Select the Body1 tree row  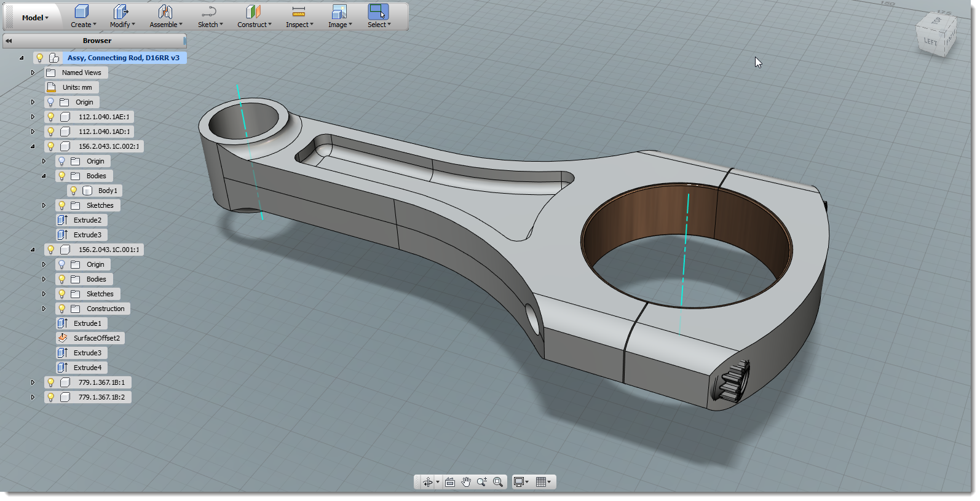tap(95, 191)
